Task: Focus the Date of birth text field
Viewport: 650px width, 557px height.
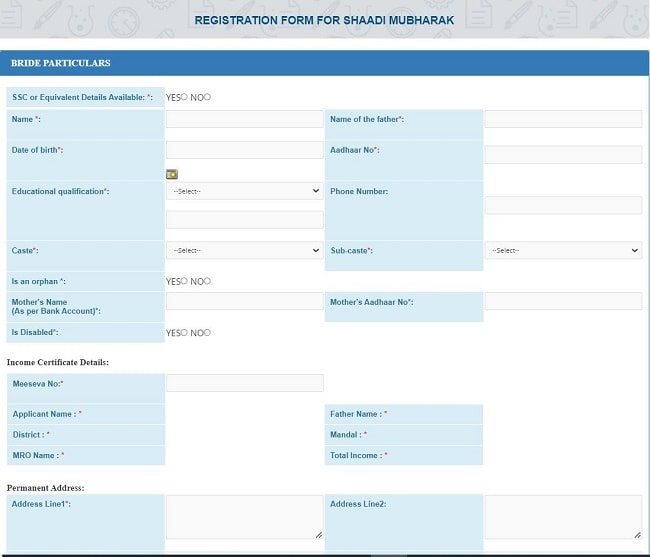Action: coord(245,150)
